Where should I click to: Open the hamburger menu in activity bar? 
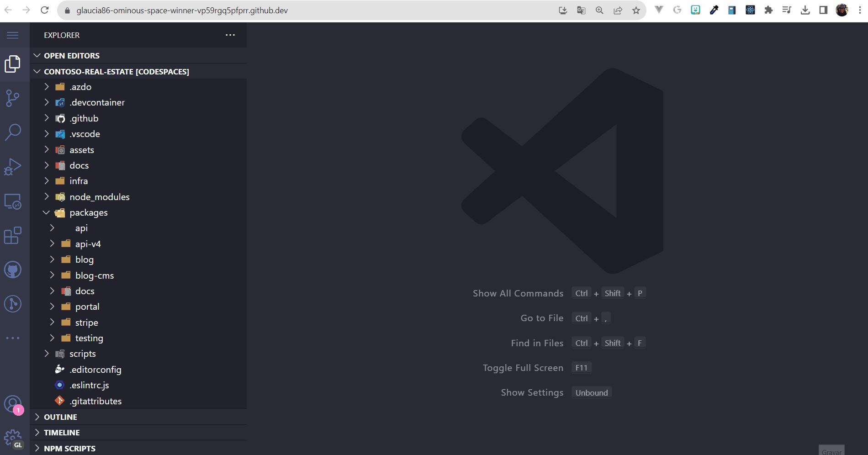point(13,35)
